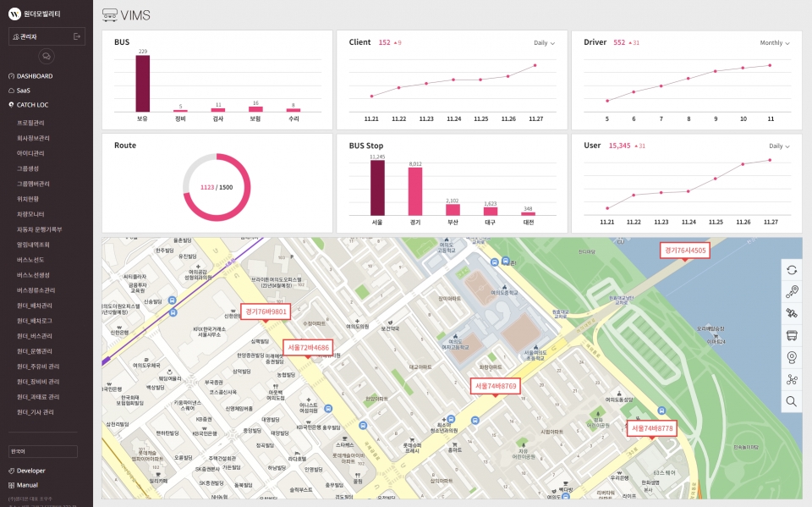Image resolution: width=812 pixels, height=507 pixels.
Task: Click the bus icon in map toolbar
Action: click(x=792, y=336)
